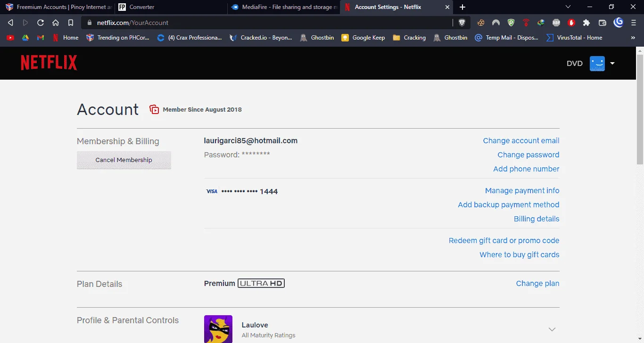Click Change password link

coord(528,155)
